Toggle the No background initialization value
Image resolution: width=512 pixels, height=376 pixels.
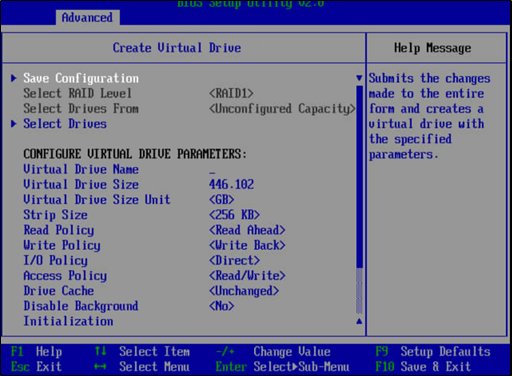click(x=222, y=306)
